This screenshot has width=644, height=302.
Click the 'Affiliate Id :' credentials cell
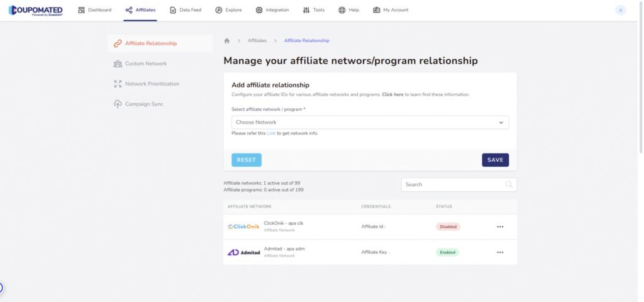(374, 226)
